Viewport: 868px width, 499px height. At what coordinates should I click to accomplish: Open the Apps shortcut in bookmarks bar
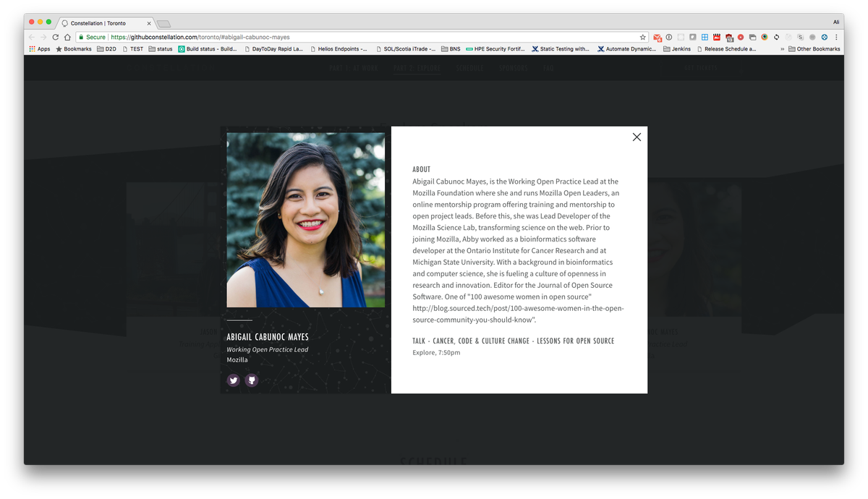39,49
